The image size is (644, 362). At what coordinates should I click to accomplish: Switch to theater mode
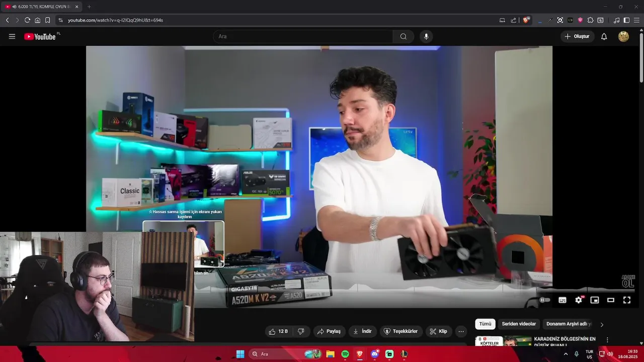tap(611, 300)
